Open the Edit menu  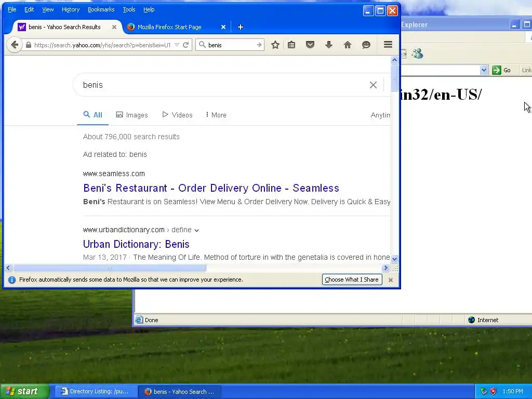coord(29,9)
